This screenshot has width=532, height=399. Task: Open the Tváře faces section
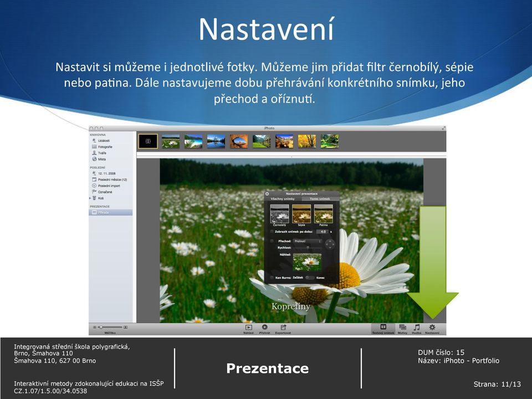pyautogui.click(x=99, y=153)
